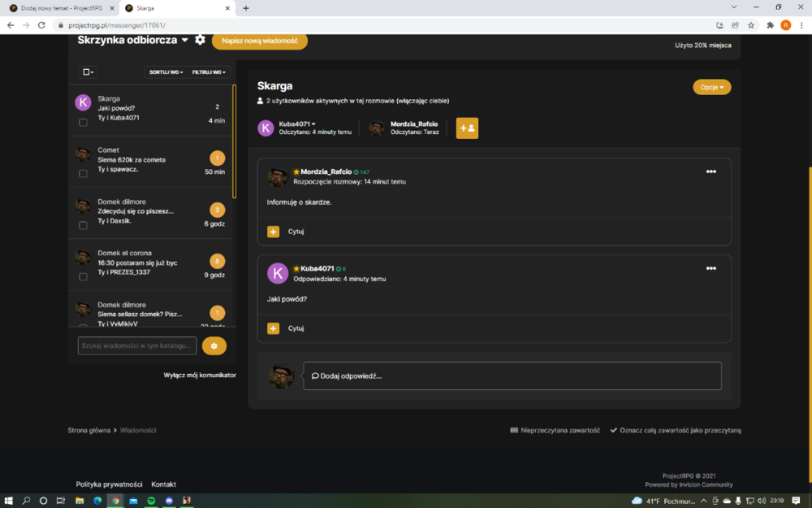
Task: Open FILTRUJ WG filter dropdown
Action: coord(209,72)
